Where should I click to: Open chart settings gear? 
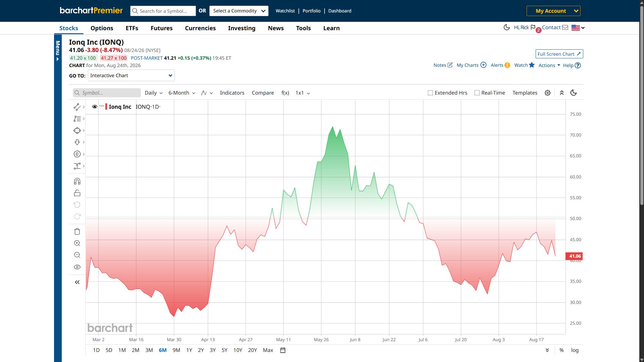coord(547,93)
